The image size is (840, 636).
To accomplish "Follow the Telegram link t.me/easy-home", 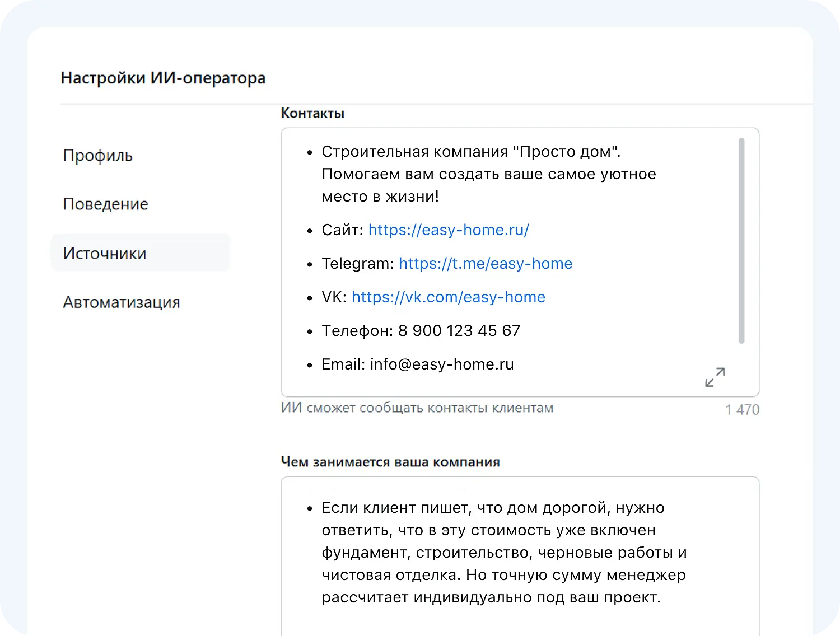I will coord(486,264).
